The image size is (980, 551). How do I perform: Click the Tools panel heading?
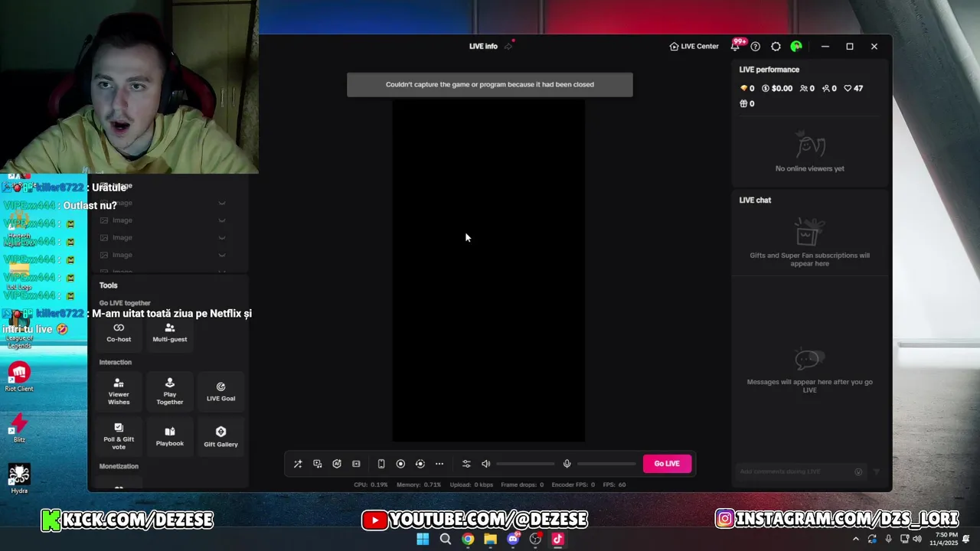coord(109,285)
